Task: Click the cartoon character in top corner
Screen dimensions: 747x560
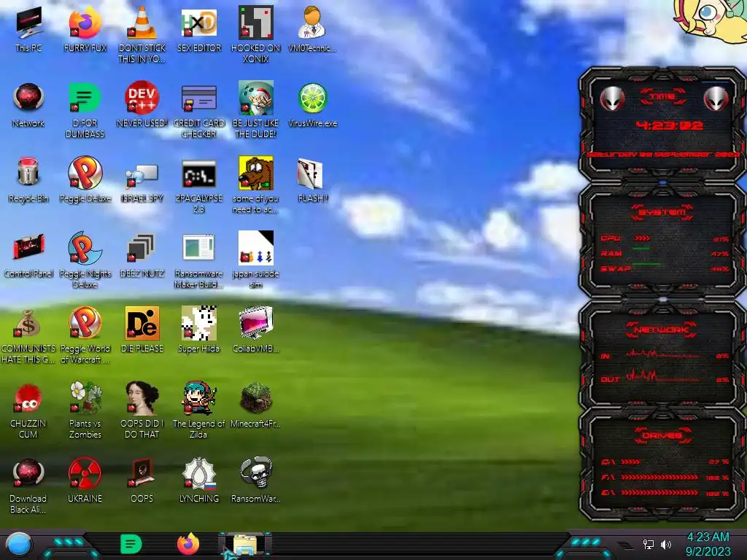Action: [x=710, y=22]
